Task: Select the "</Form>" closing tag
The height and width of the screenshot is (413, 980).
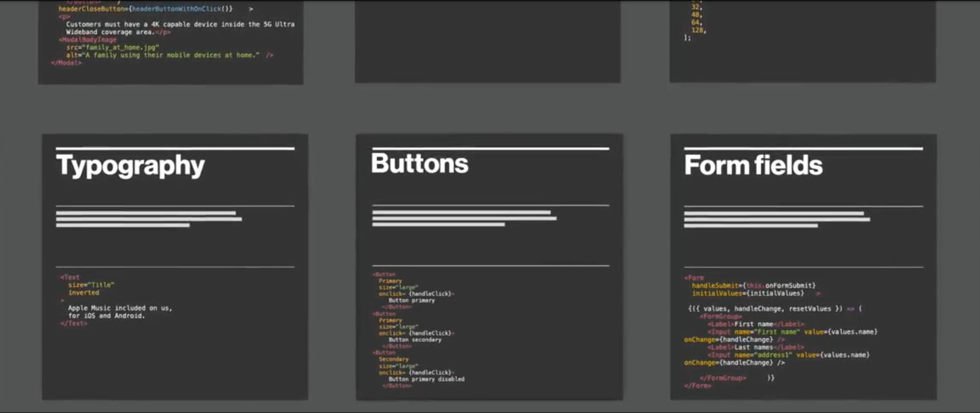Action: pyautogui.click(x=698, y=386)
